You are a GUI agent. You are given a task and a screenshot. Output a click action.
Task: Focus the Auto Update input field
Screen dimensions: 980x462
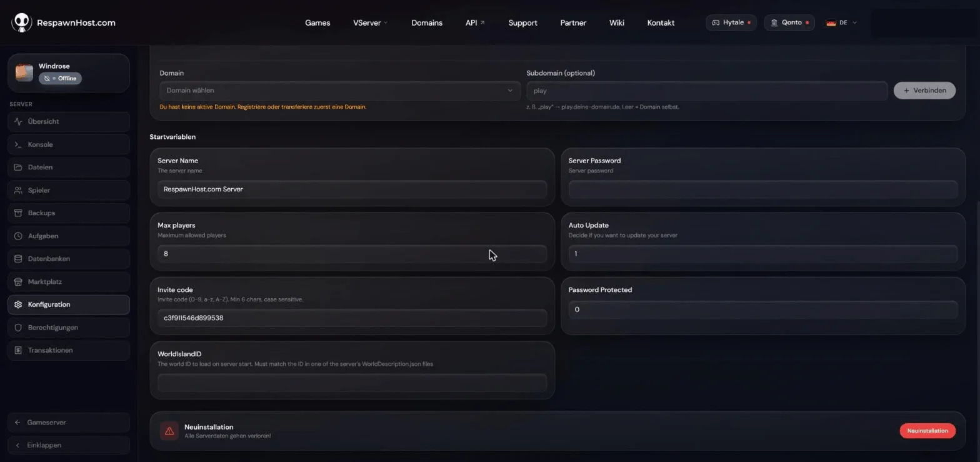(x=763, y=254)
